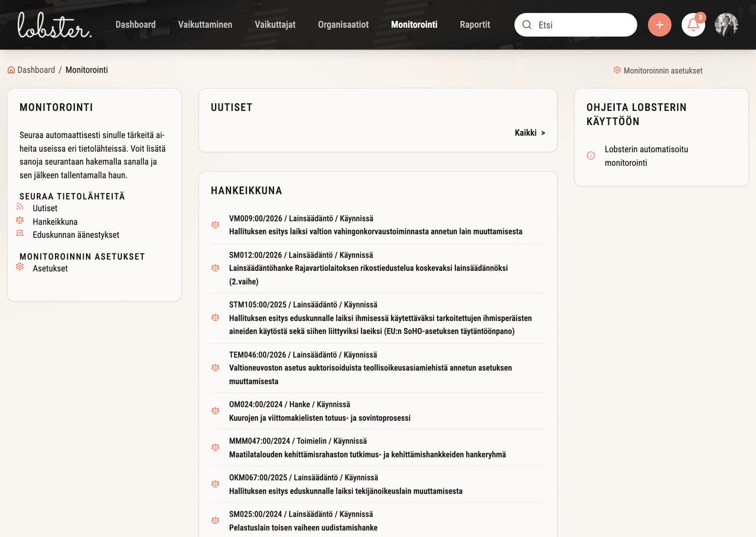
Task: Open the Vaikuttajat section
Action: pyautogui.click(x=275, y=25)
